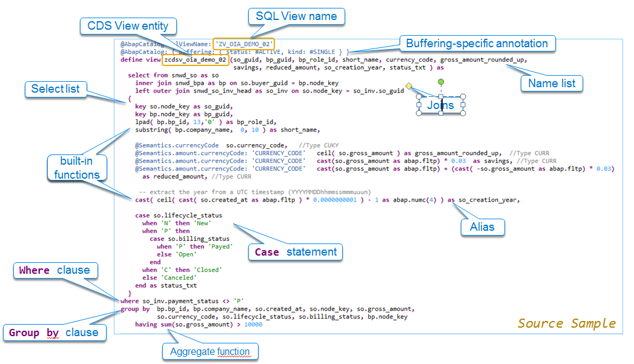The height and width of the screenshot is (364, 634).
Task: Click the yellow diamond adjust handle near the Joins callout
Action: (409, 86)
